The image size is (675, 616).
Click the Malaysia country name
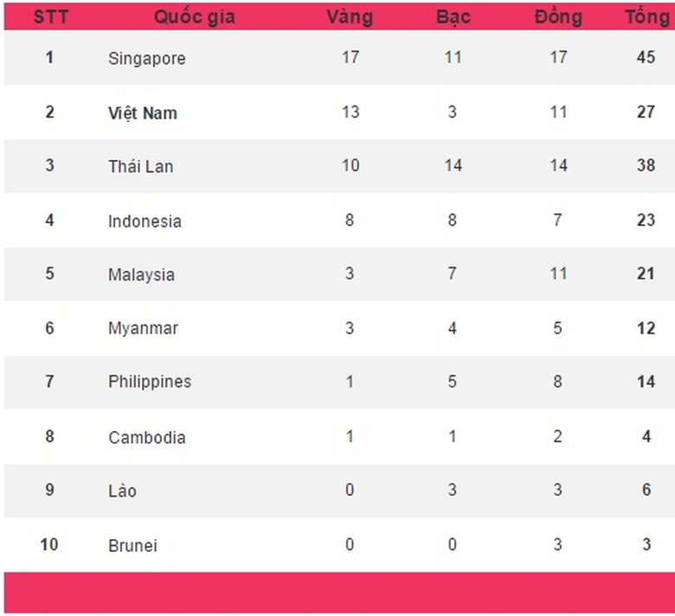click(141, 274)
